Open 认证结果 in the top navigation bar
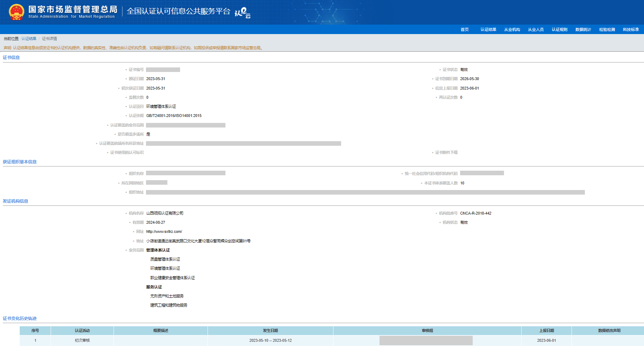Viewport: 644px width, 347px height. 488,30
